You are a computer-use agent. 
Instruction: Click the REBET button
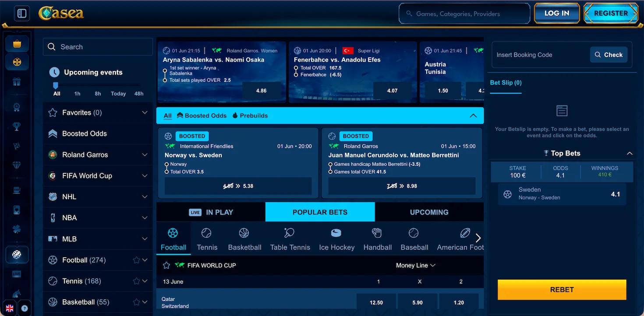pyautogui.click(x=562, y=290)
